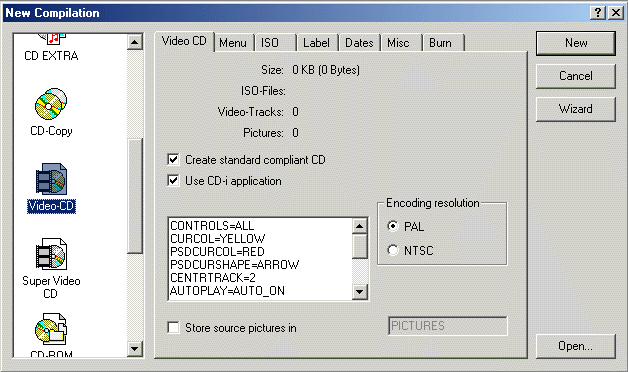Image resolution: width=628 pixels, height=372 pixels.
Task: Select PAL encoding resolution
Action: [393, 226]
